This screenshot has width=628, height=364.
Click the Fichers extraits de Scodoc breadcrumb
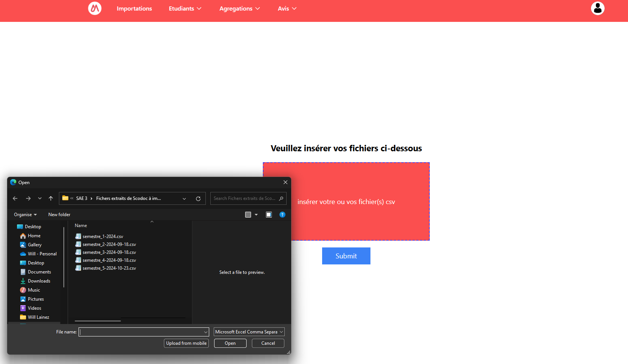pyautogui.click(x=128, y=198)
